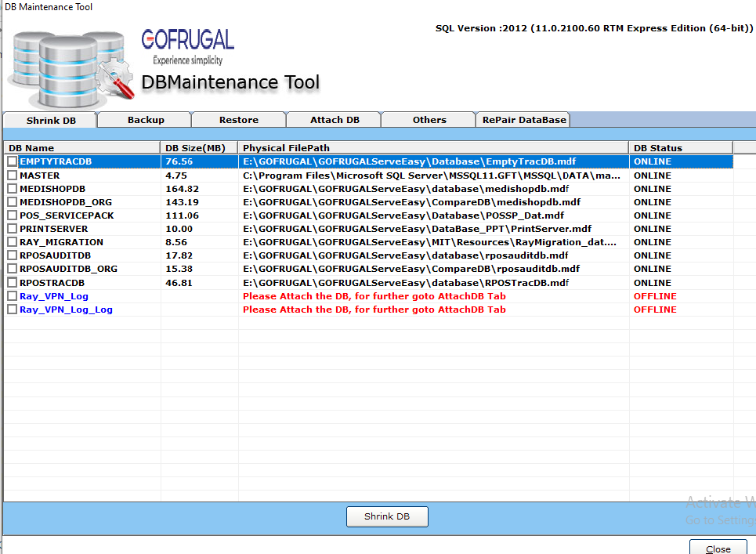Check the MEDISHOPDB row checkbox
This screenshot has width=756, height=554.
coord(13,189)
